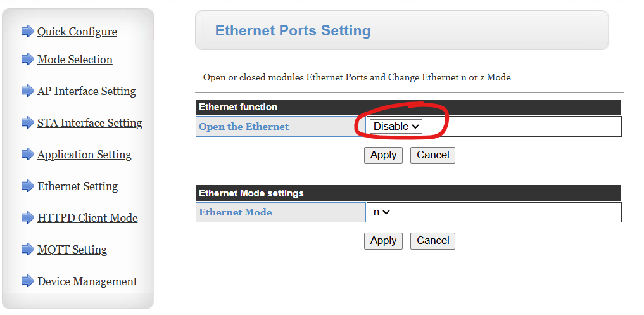This screenshot has height=315, width=644.
Task: Open the Quick Configure page
Action: (77, 32)
